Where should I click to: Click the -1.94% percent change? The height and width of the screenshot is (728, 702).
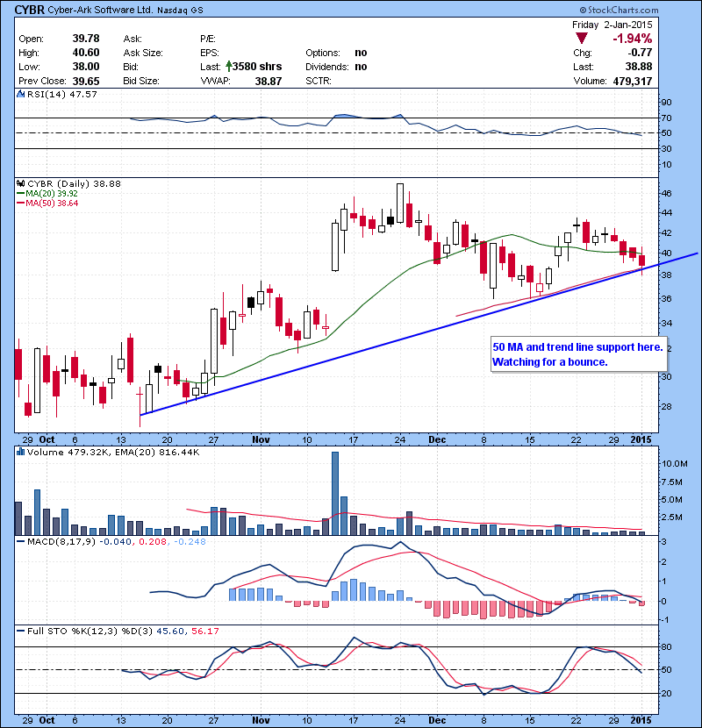pyautogui.click(x=633, y=38)
